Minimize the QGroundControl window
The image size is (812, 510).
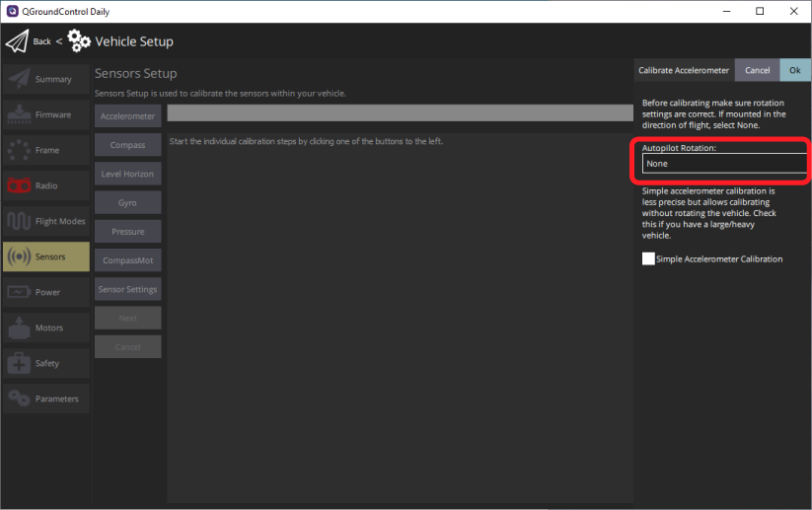[x=726, y=12]
